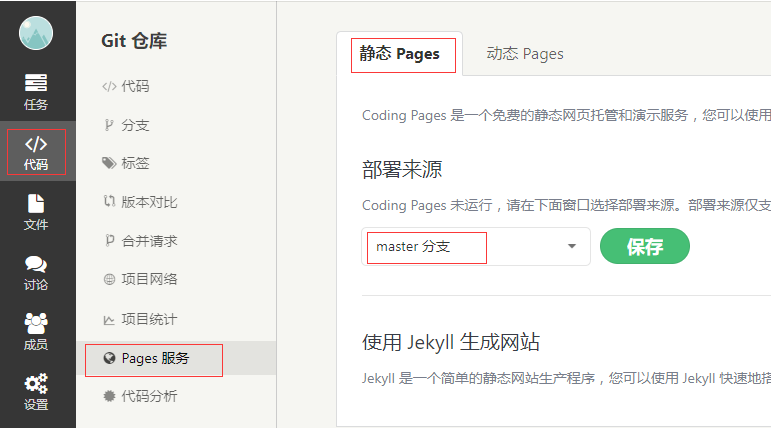The image size is (771, 428).
Task: Click the 部署来源 heading
Action: point(402,170)
